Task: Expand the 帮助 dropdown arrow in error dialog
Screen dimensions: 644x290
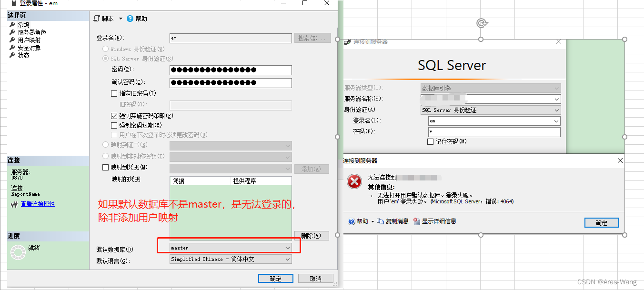Action: 372,221
